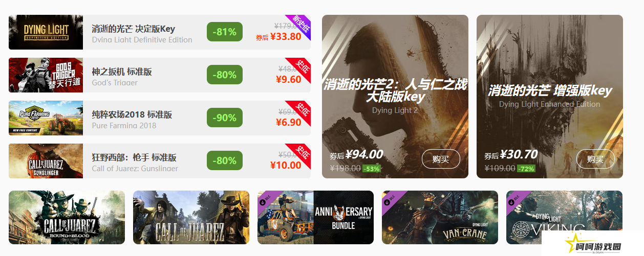
Task: Click the -90% badge for Pure Farming 2018
Action: 225,118
